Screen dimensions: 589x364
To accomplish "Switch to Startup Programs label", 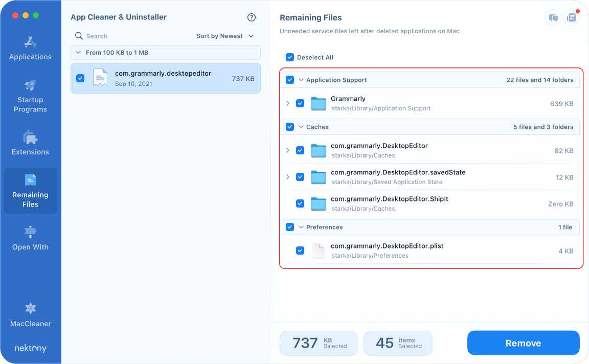I will tap(31, 104).
